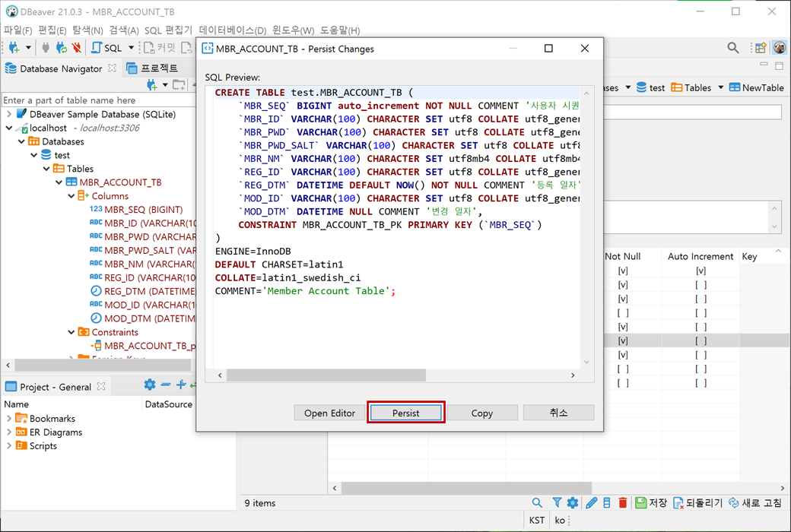The width and height of the screenshot is (791, 532).
Task: Open a new SQL editor
Action: click(x=97, y=47)
